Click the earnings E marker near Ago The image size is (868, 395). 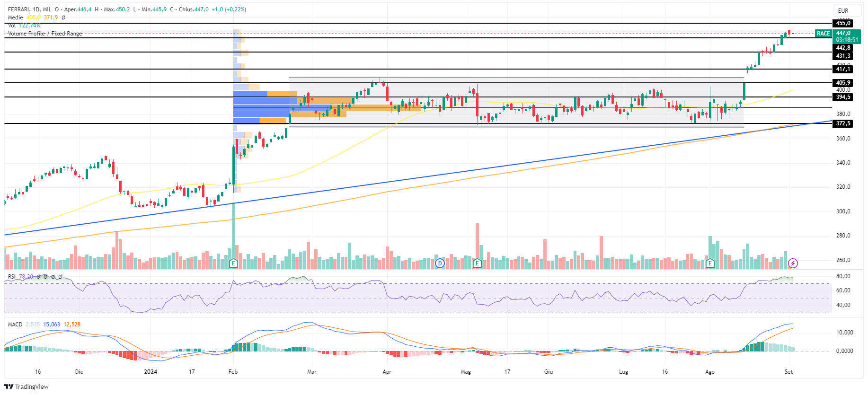710,263
